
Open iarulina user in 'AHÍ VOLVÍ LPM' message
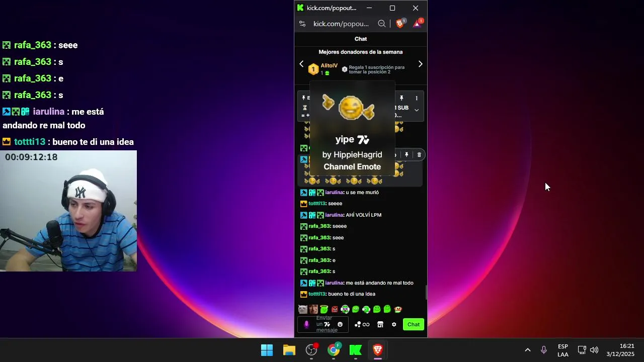coord(334,215)
